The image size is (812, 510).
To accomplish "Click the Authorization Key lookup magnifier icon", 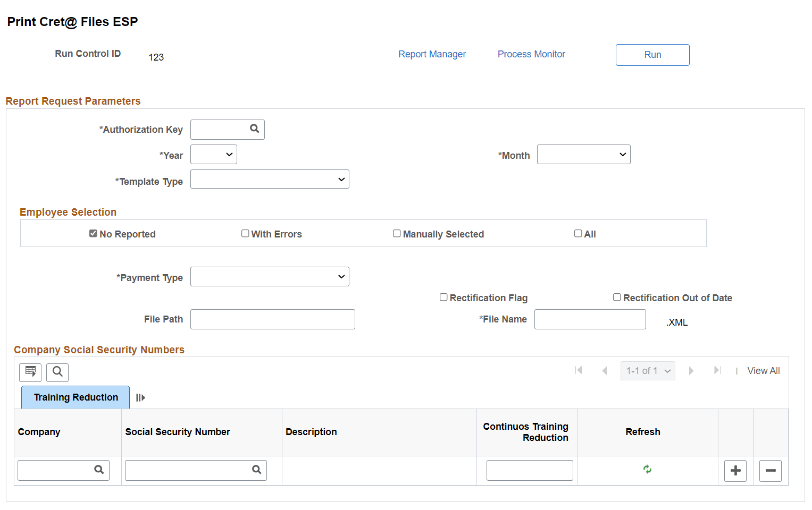I will [255, 129].
